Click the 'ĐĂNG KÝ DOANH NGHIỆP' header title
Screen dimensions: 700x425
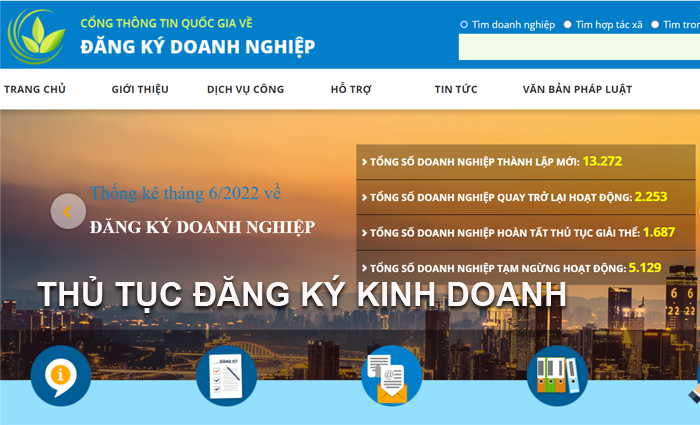click(x=198, y=47)
